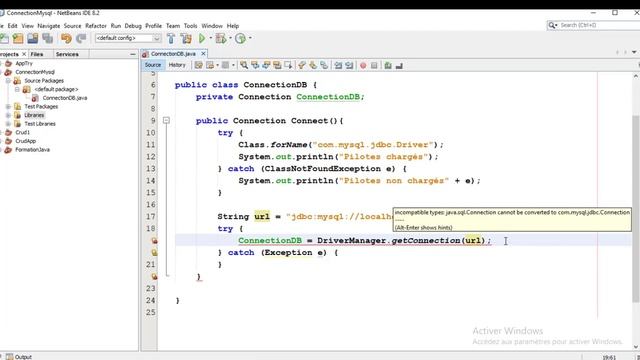
Task: Toggle Highlight Search in editor toolbar
Action: [x=277, y=65]
